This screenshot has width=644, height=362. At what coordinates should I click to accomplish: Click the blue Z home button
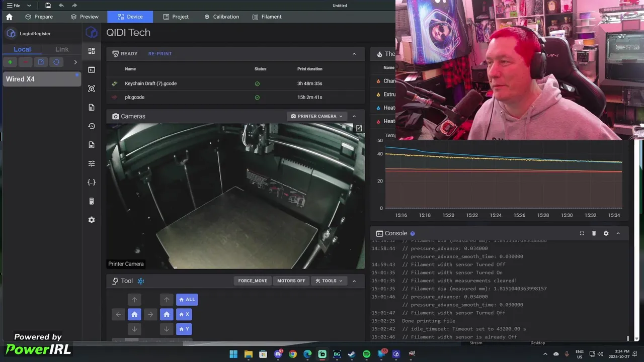(167, 314)
